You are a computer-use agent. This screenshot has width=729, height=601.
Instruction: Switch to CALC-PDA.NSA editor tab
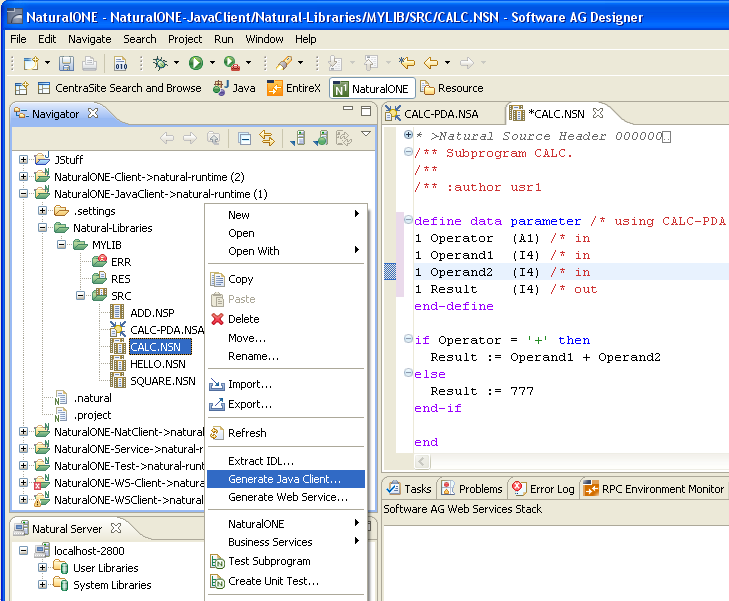click(431, 113)
